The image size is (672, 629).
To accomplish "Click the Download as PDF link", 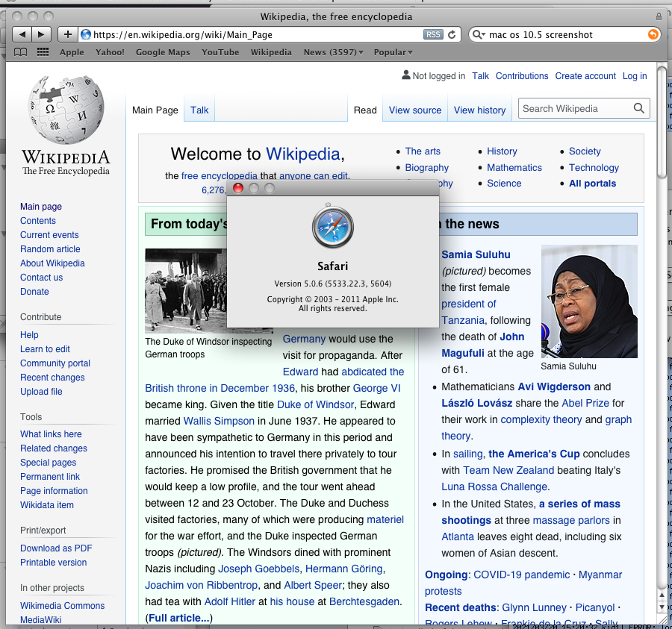I will click(x=56, y=548).
